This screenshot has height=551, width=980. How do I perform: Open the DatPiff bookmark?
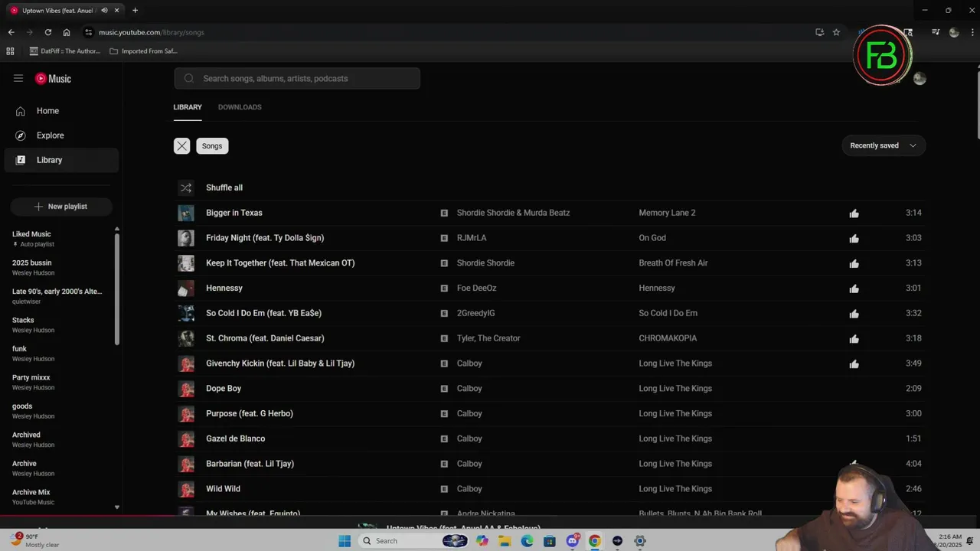tap(65, 51)
